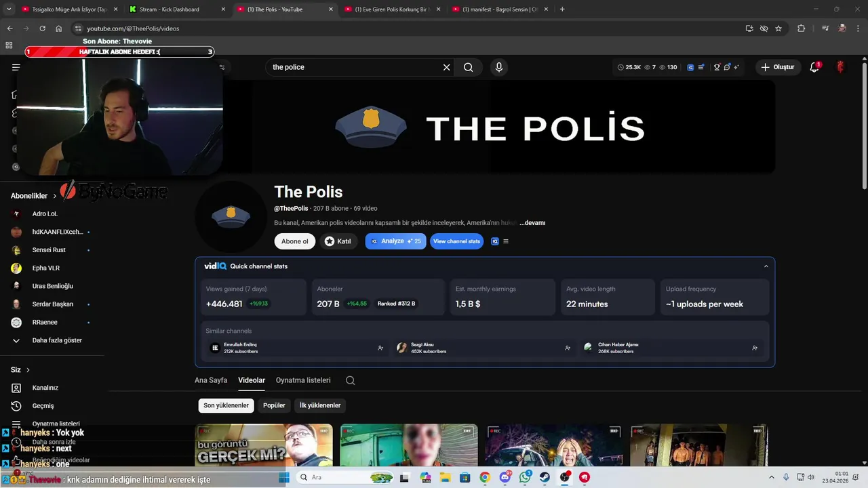Run search with the magnifier button

(469, 67)
